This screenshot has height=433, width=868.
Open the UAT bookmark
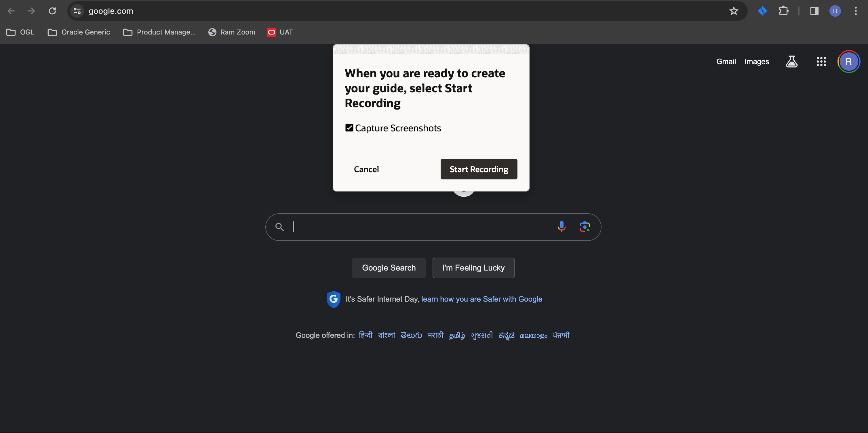280,32
